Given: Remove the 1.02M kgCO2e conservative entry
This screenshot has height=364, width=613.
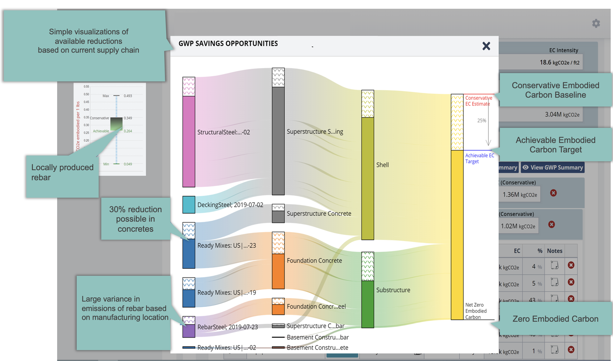Looking at the screenshot, I should click(x=551, y=225).
